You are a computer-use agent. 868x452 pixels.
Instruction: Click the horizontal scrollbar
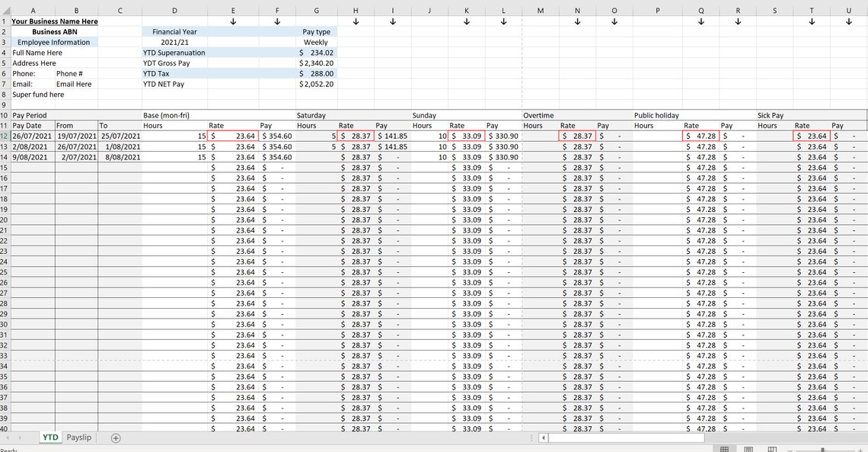(x=624, y=438)
